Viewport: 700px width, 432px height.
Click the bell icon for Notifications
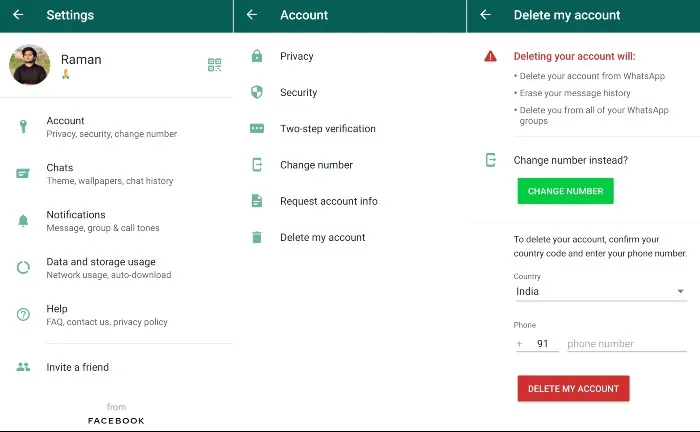[x=23, y=220]
